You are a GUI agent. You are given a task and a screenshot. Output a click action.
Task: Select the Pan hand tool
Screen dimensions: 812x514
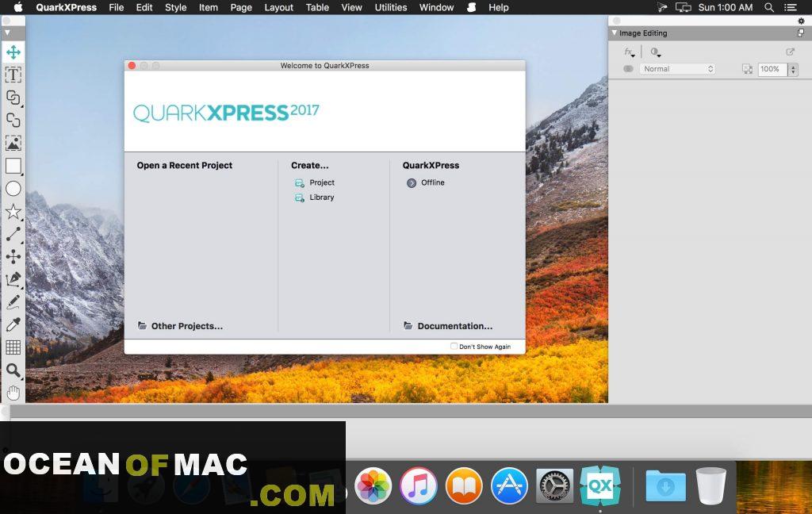point(13,393)
